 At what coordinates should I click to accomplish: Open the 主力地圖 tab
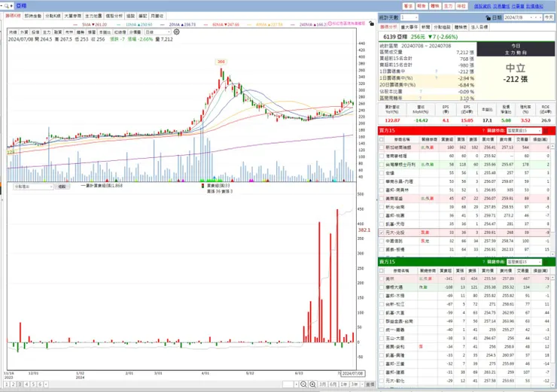pos(93,16)
